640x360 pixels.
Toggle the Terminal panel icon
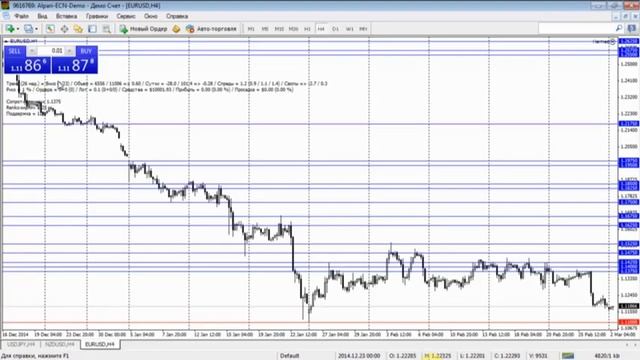coord(93,29)
